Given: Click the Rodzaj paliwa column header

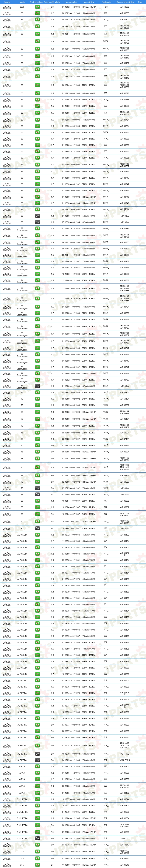Looking at the screenshot, I should coord(37,2).
